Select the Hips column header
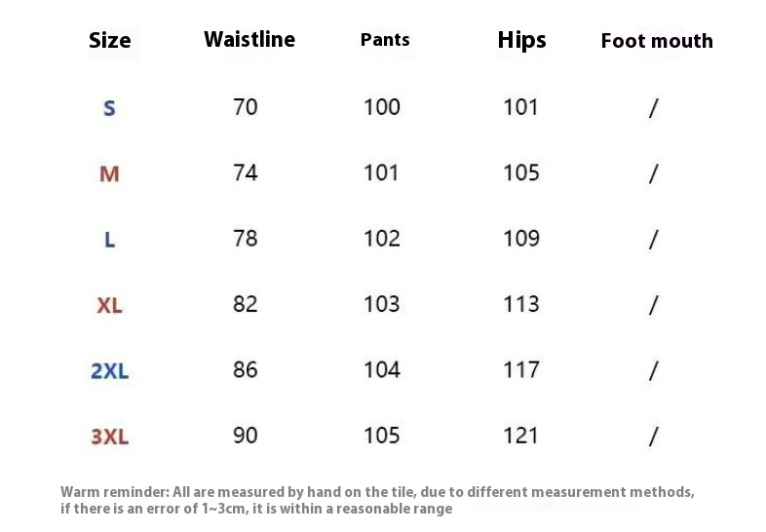 (521, 40)
